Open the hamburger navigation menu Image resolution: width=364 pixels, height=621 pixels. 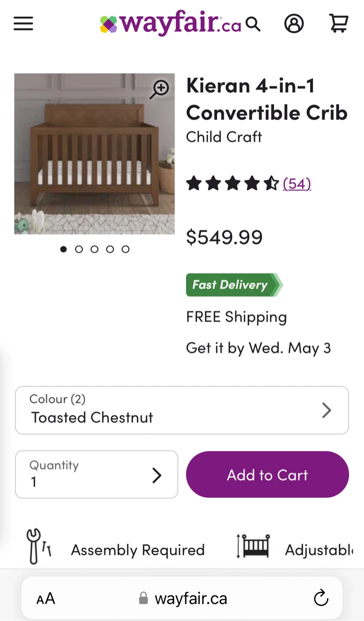[23, 24]
